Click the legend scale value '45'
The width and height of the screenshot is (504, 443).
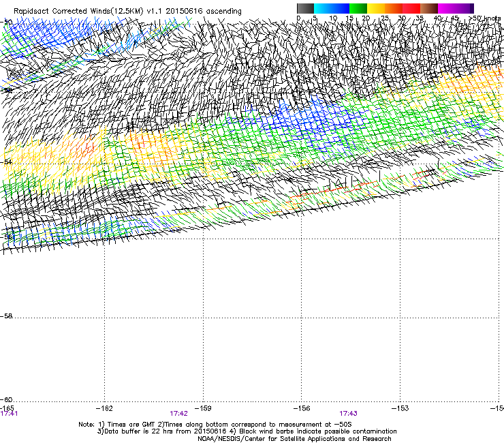(454, 18)
